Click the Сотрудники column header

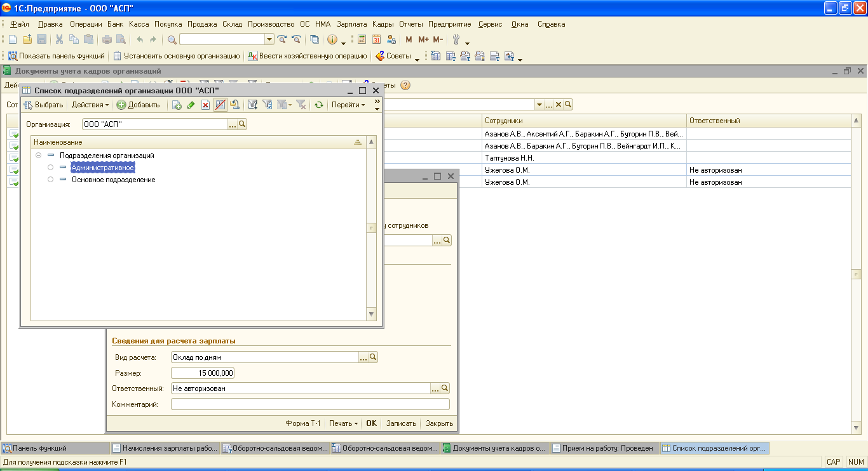tap(583, 121)
